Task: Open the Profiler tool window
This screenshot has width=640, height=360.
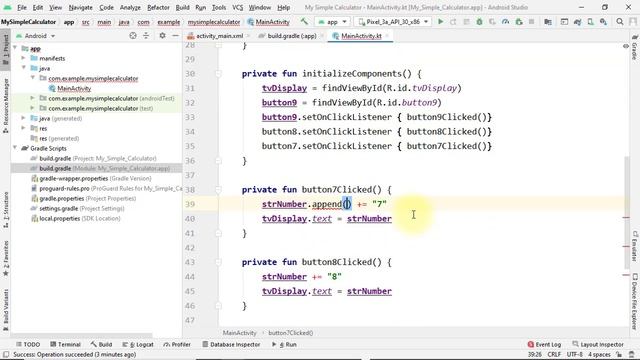Action: pos(177,344)
